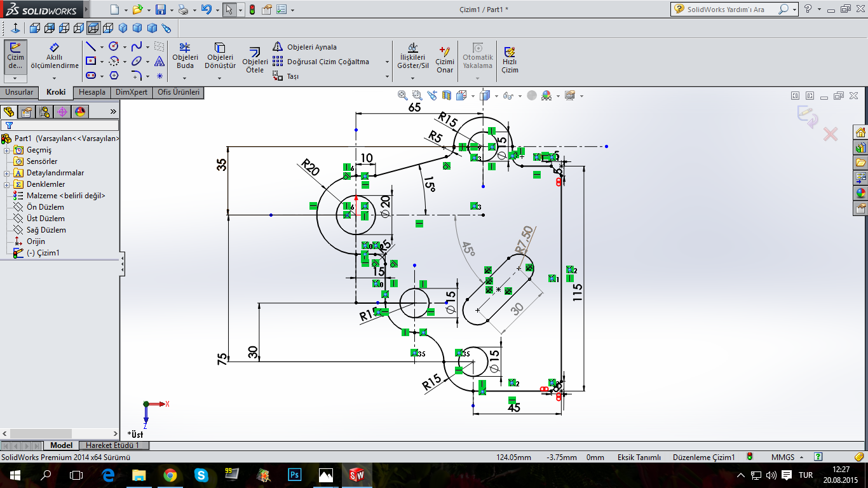The height and width of the screenshot is (488, 868).
Task: Click the Rebuild traffic light icon
Action: [x=252, y=10]
